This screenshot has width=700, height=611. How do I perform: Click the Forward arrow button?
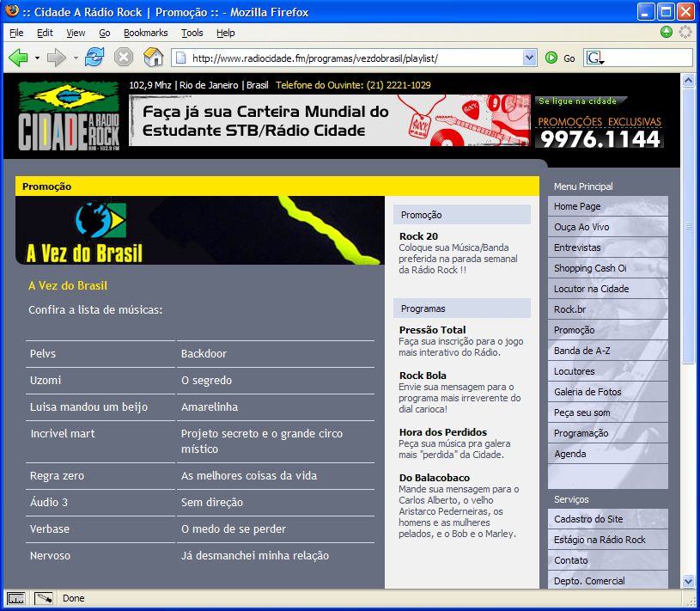click(x=56, y=58)
